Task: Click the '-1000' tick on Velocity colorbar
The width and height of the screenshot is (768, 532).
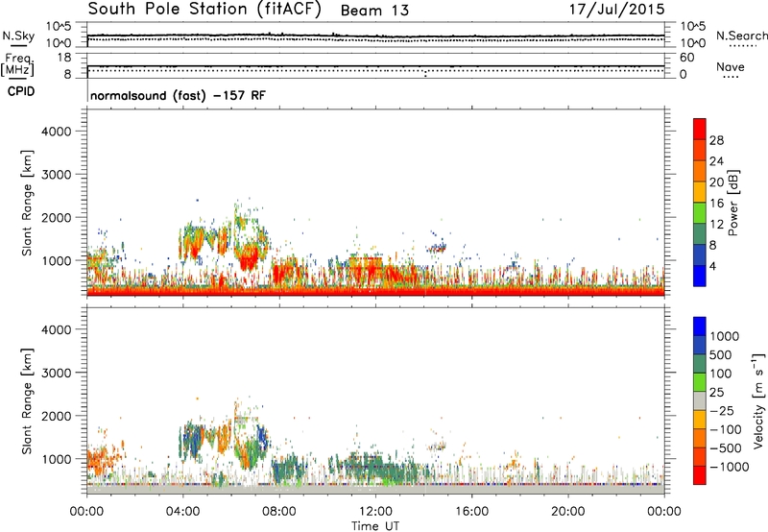Action: pos(729,467)
